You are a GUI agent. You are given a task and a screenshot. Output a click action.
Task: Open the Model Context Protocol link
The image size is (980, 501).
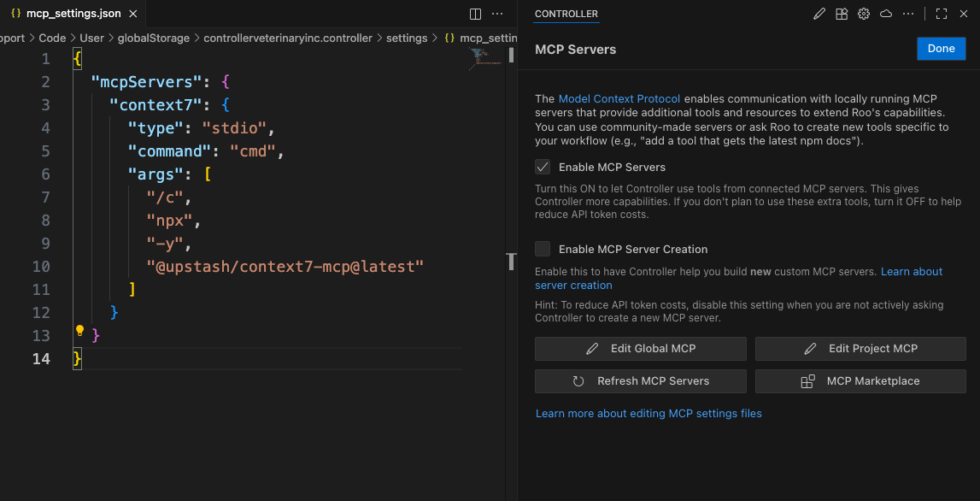[x=619, y=99]
